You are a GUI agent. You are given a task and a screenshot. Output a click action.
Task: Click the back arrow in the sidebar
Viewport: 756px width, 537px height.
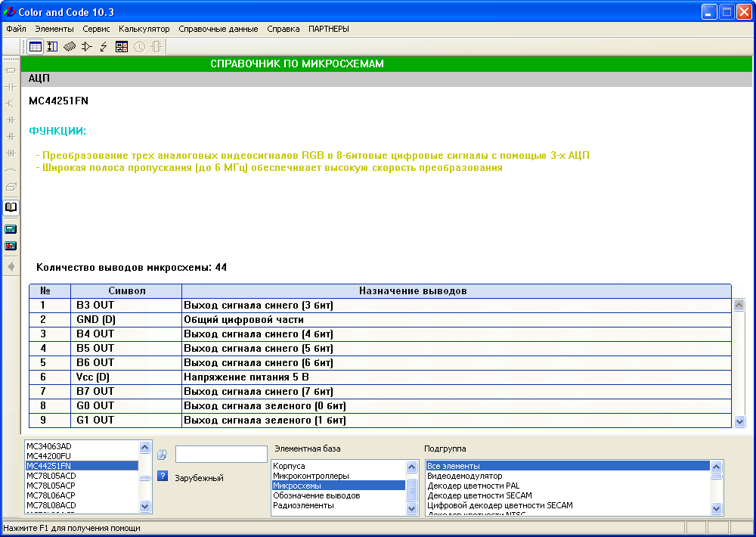pyautogui.click(x=11, y=266)
